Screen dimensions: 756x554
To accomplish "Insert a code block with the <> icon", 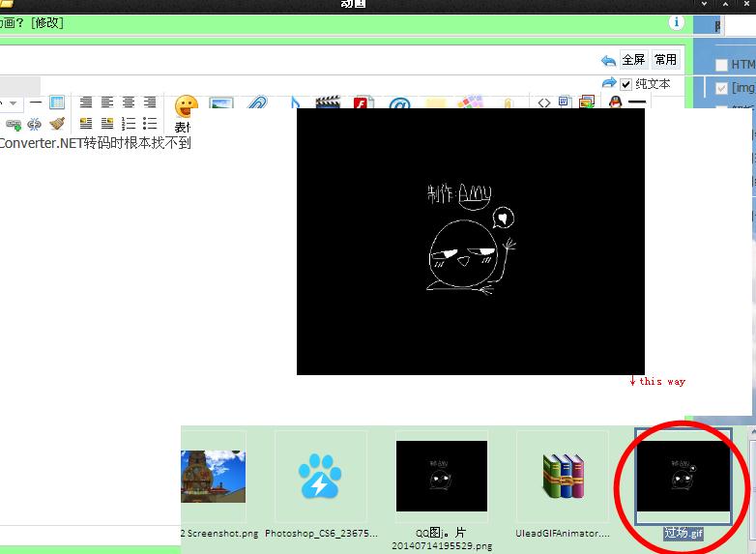I will pos(544,102).
